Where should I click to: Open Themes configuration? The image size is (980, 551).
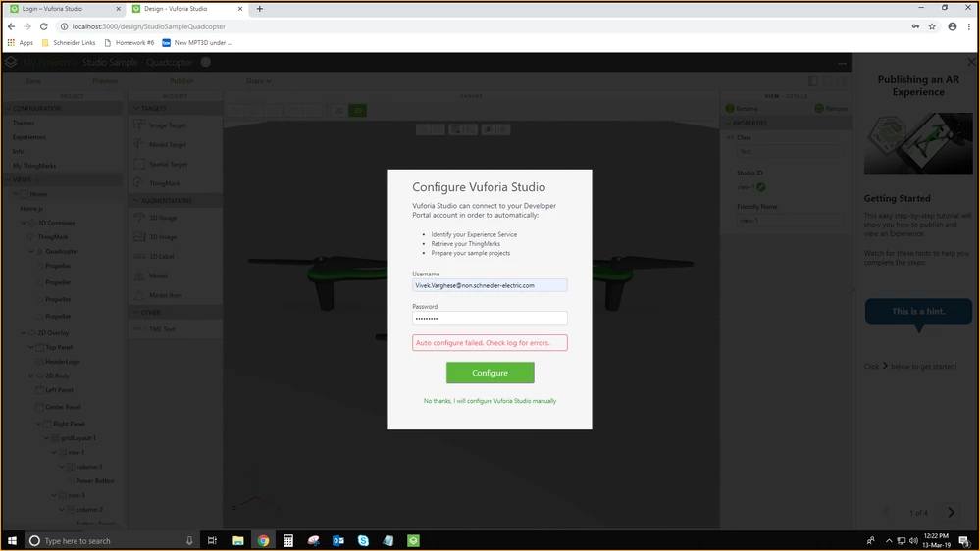click(24, 124)
